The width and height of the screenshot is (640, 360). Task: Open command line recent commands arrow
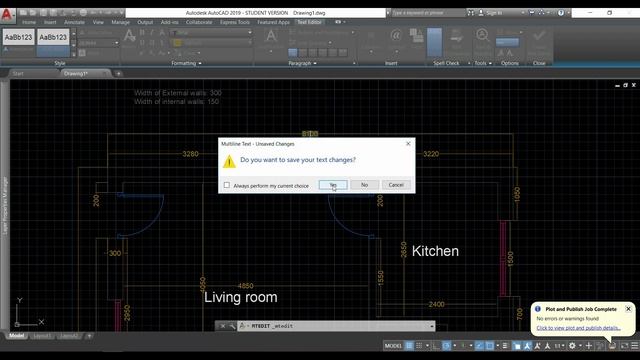point(431,326)
